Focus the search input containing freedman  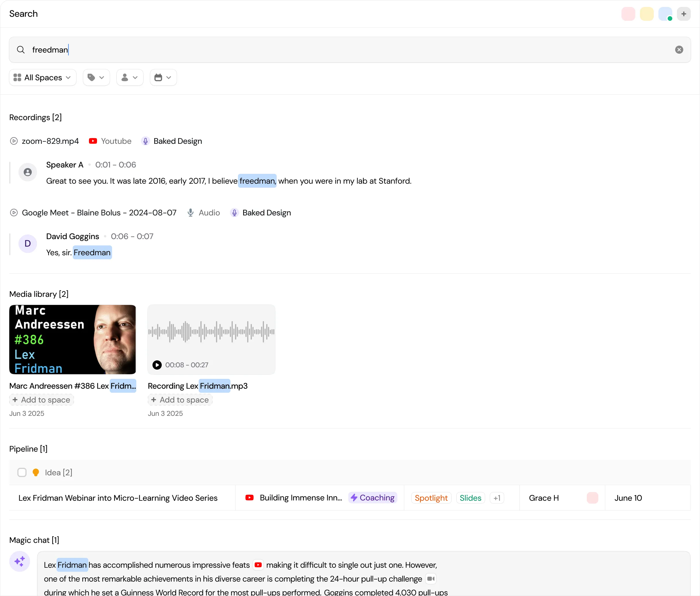click(350, 50)
